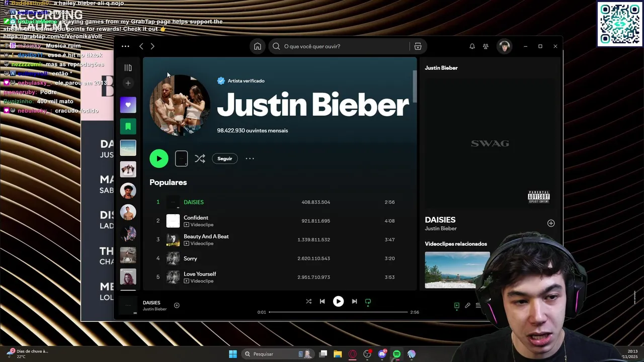This screenshot has height=362, width=644.
Task: Focus the 'O que você quer ouvir?' search field
Action: coord(340,46)
